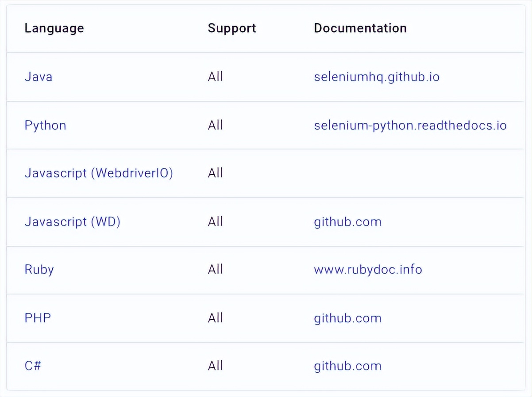Open the seleniumhq.github.io documentation link

click(x=377, y=77)
